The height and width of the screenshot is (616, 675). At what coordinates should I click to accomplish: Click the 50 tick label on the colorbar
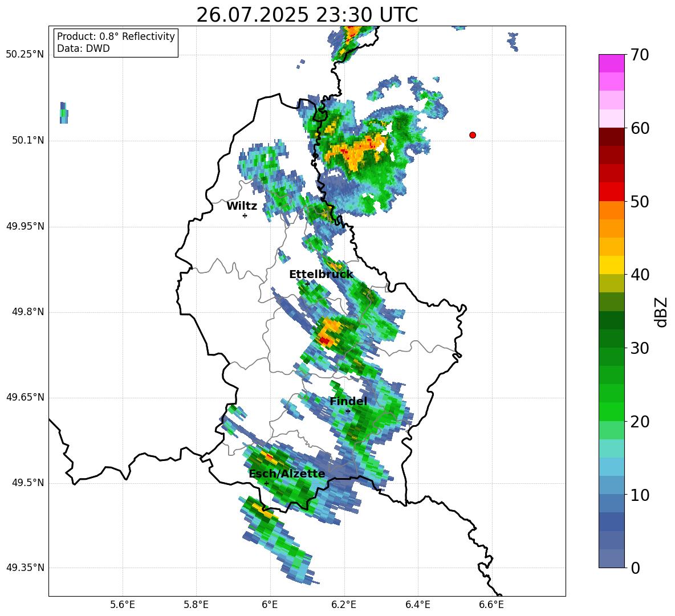639,202
